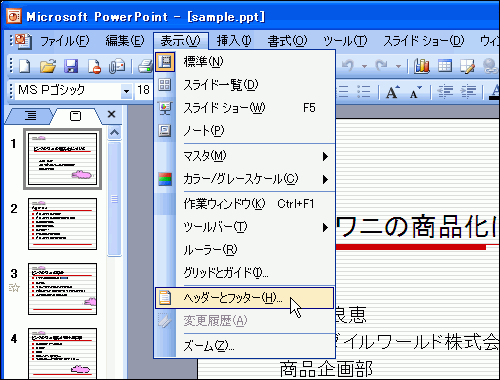Click the Increase Font Size icon
Image resolution: width=500 pixels, height=380 pixels.
tap(393, 91)
